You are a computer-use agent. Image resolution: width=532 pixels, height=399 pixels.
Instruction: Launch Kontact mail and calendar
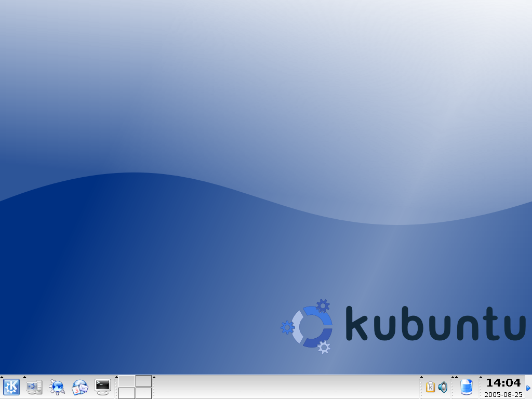coord(79,387)
